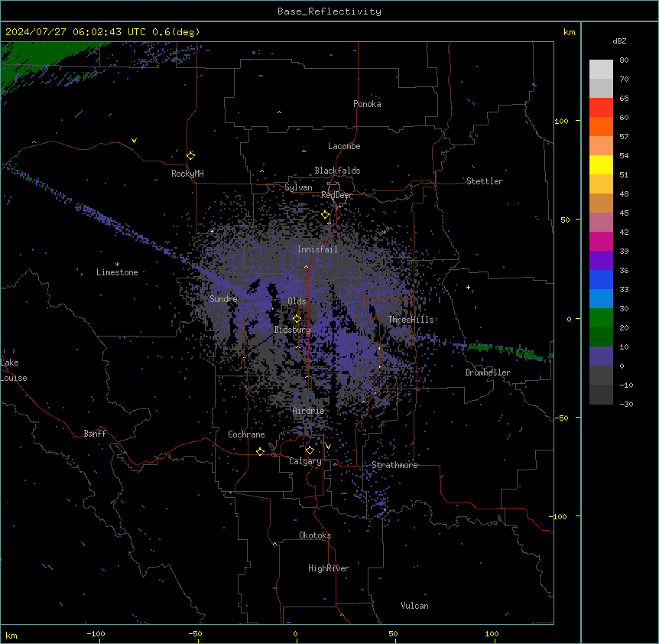
Task: Click the Innisfail town label
Action: [317, 249]
